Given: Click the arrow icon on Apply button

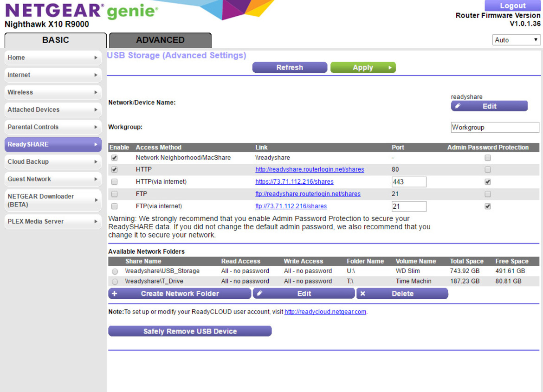Looking at the screenshot, I should point(390,68).
